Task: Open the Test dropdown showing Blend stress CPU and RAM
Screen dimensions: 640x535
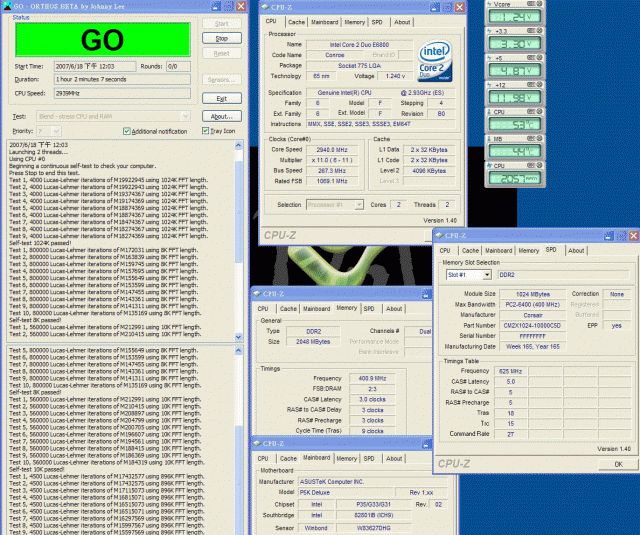Action: 113,116
